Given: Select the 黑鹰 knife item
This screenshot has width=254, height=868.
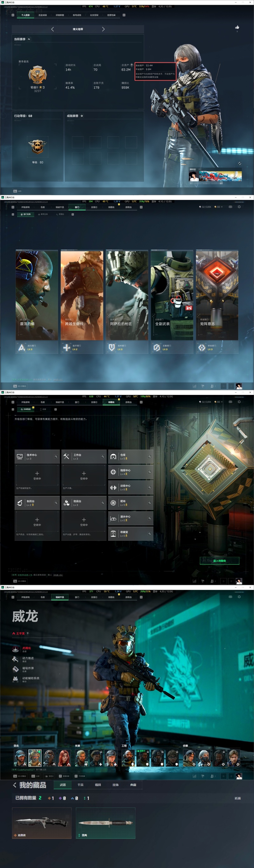Looking at the screenshot, I should pyautogui.click(x=106, y=823).
